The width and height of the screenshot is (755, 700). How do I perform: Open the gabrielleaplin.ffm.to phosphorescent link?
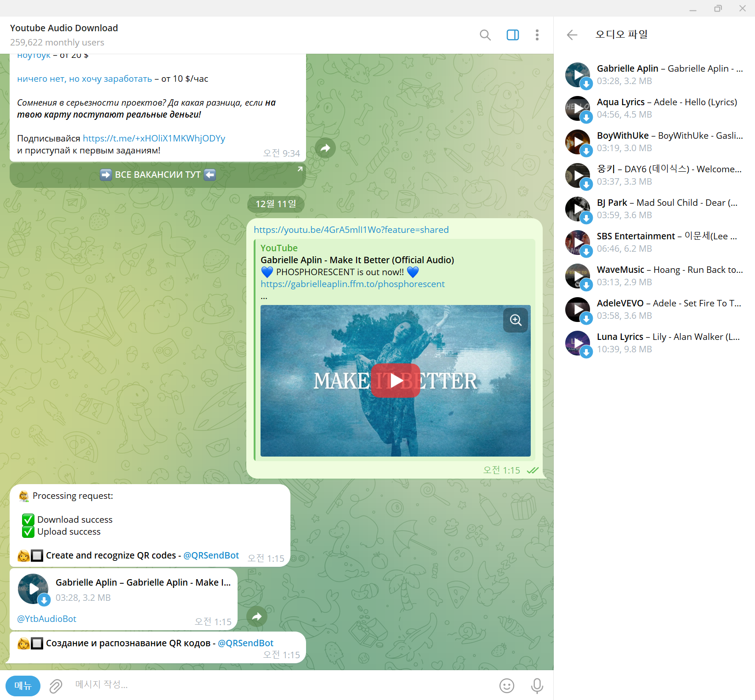(352, 284)
